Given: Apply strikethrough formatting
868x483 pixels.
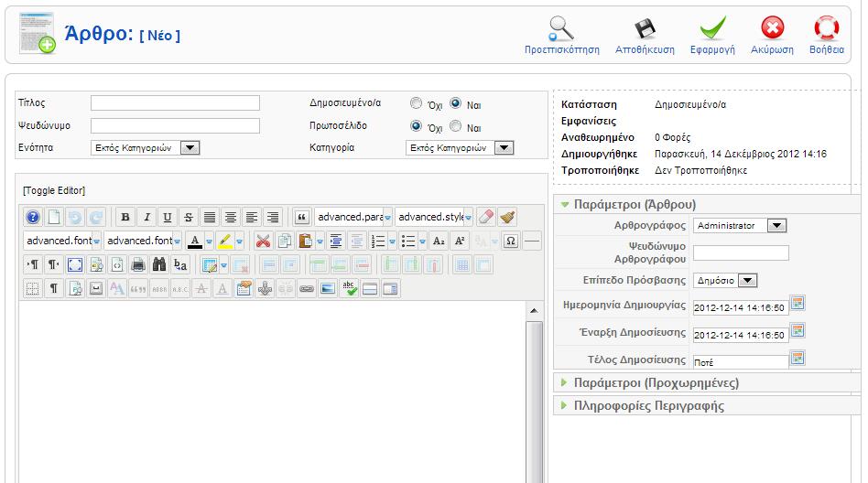Looking at the screenshot, I should click(x=189, y=217).
